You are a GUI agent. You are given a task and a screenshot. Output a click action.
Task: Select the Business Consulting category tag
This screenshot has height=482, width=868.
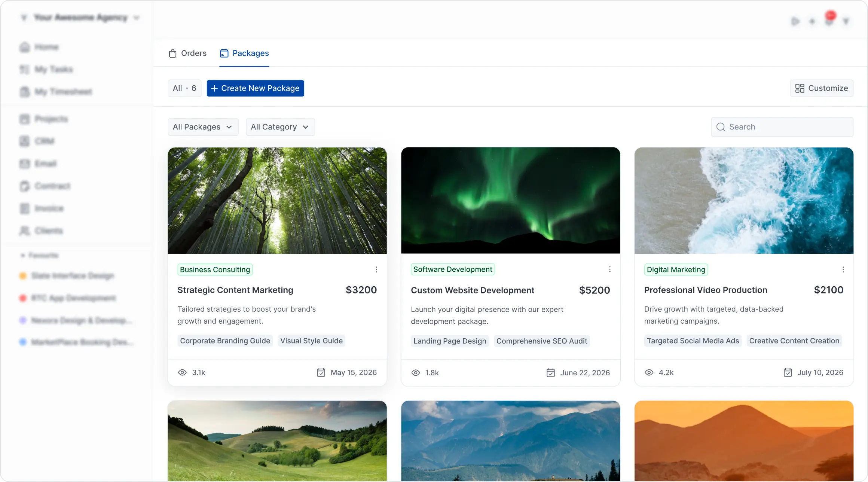(x=215, y=269)
